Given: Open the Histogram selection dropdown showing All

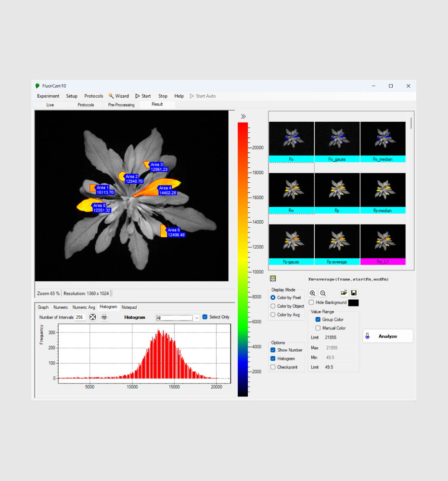Looking at the screenshot, I should (x=178, y=318).
